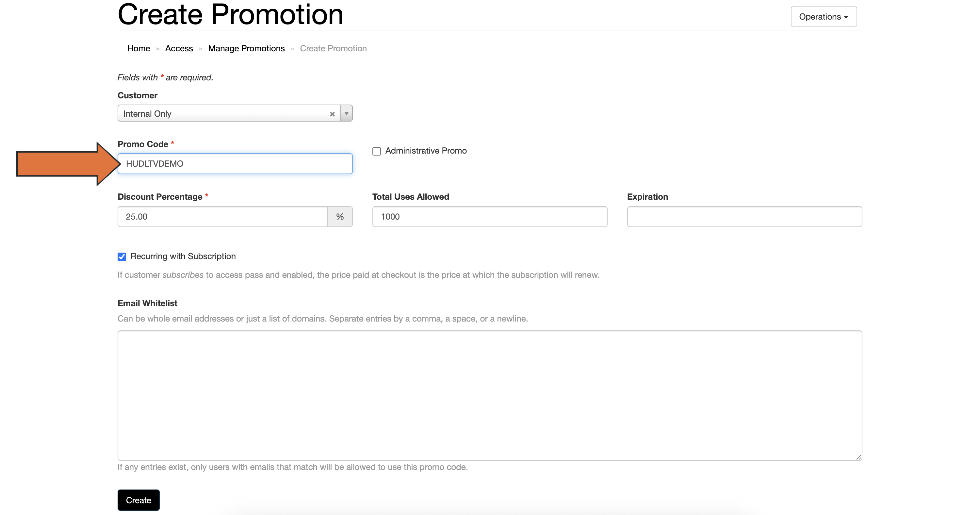Click the 'Fields with * are required' note
Viewport: 980px width, 515px height.
(x=165, y=77)
